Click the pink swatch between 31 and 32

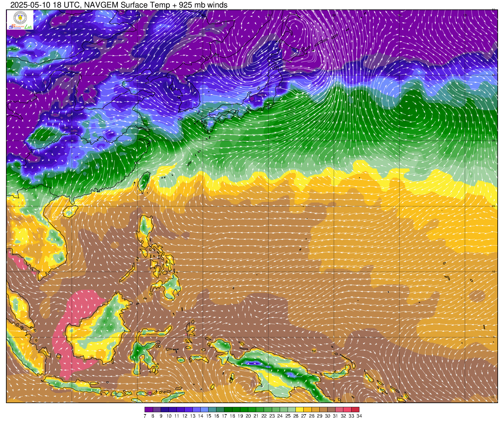pyautogui.click(x=339, y=410)
